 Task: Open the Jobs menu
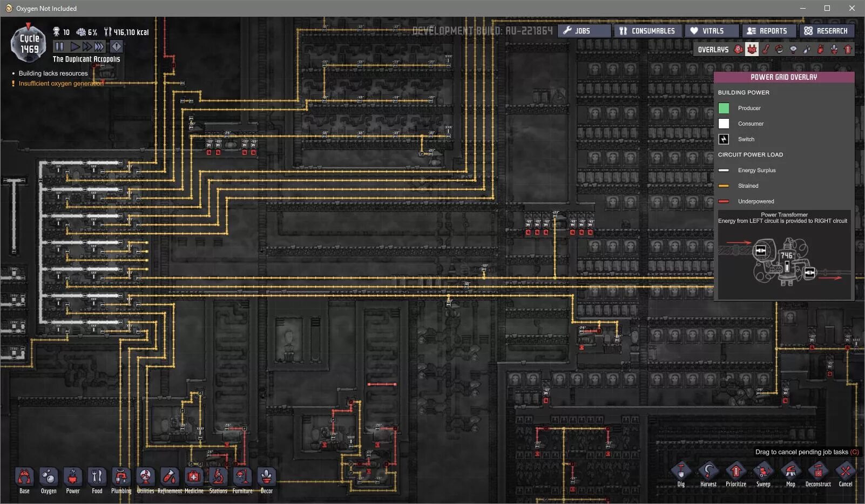(584, 31)
